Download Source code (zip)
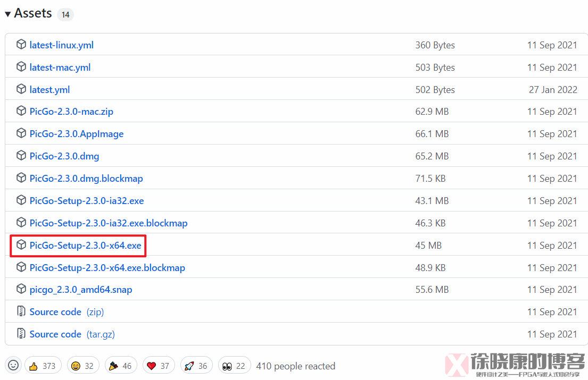The height and width of the screenshot is (380, 588). 67,312
